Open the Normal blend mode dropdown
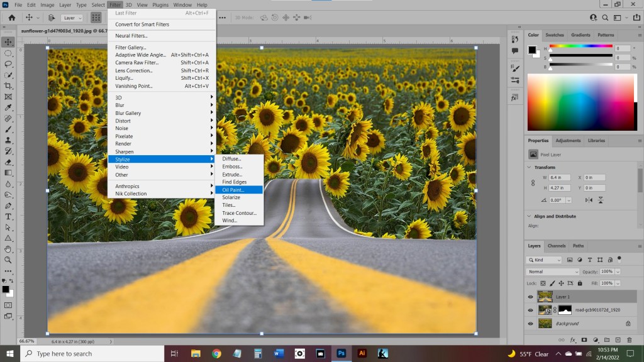 (x=552, y=271)
